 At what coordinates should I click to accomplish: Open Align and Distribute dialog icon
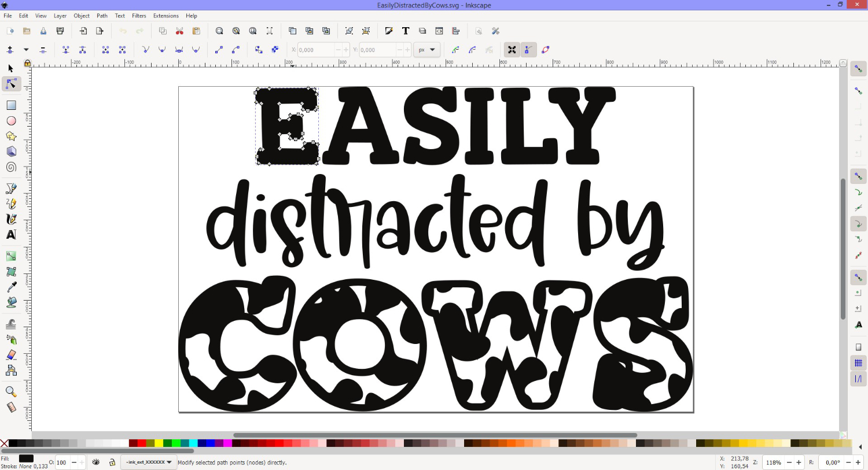[x=456, y=31]
